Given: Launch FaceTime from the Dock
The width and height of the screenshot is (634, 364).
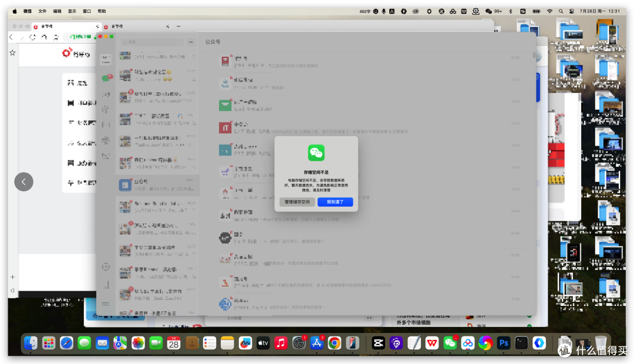Looking at the screenshot, I should coord(156,343).
